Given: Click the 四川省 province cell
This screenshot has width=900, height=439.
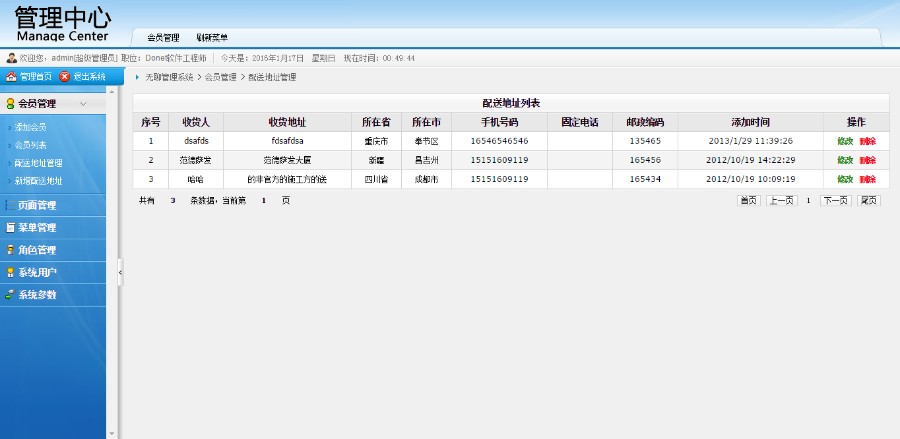Looking at the screenshot, I should pos(377,179).
